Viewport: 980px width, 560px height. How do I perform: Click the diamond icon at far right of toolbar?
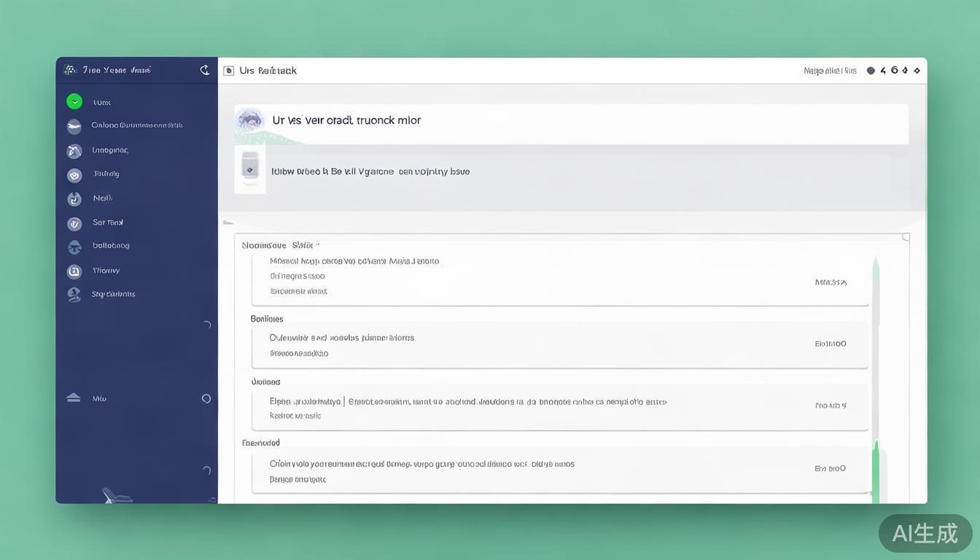917,71
